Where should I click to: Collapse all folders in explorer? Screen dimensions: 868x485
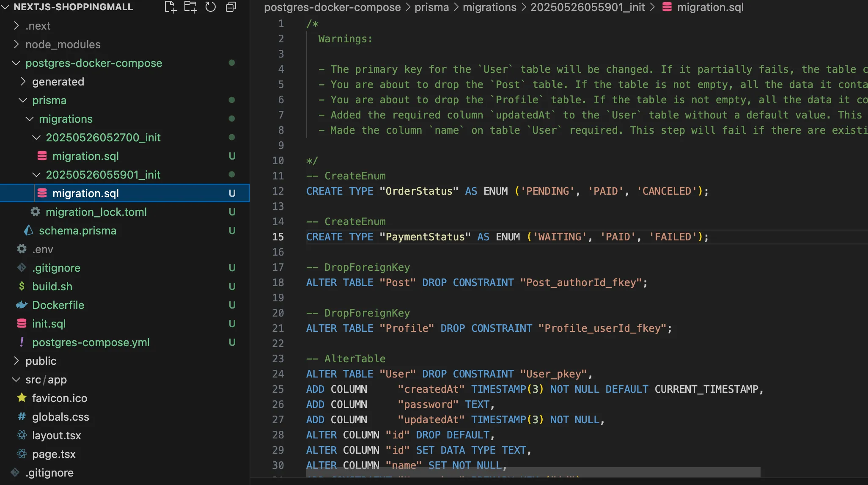231,7
